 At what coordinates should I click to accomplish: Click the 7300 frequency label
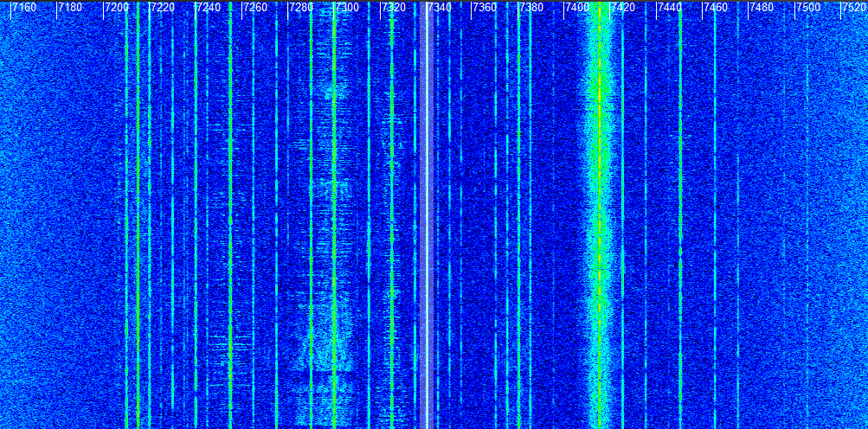point(346,8)
